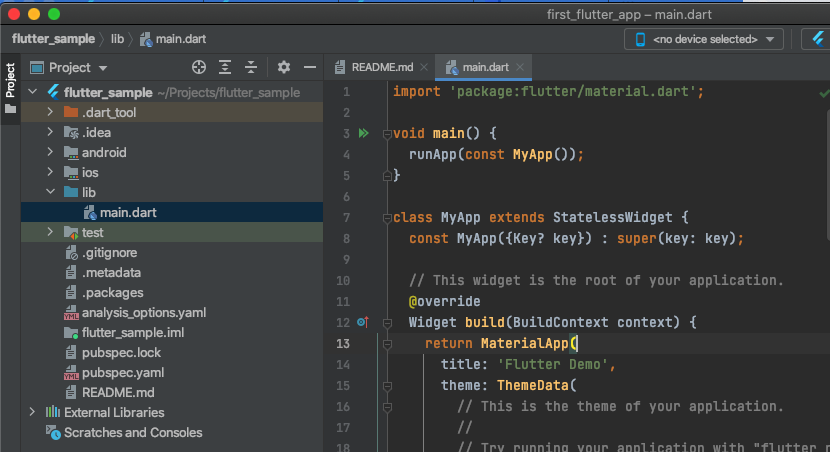Click the green inspection checkmark in editor
830x452 pixels.
824,93
